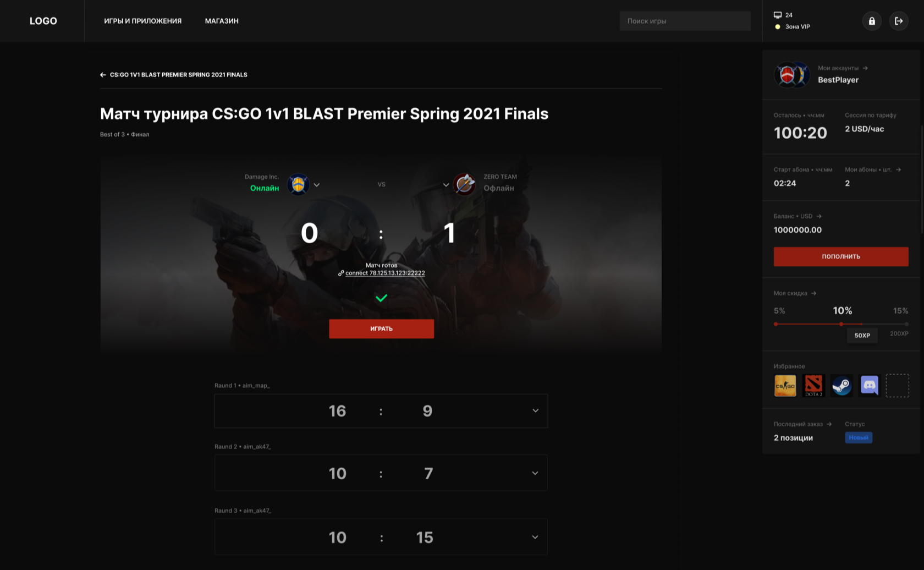Viewport: 924px width, 570px height.
Task: Expand Round 1 score 16:9 details
Action: pyautogui.click(x=535, y=410)
